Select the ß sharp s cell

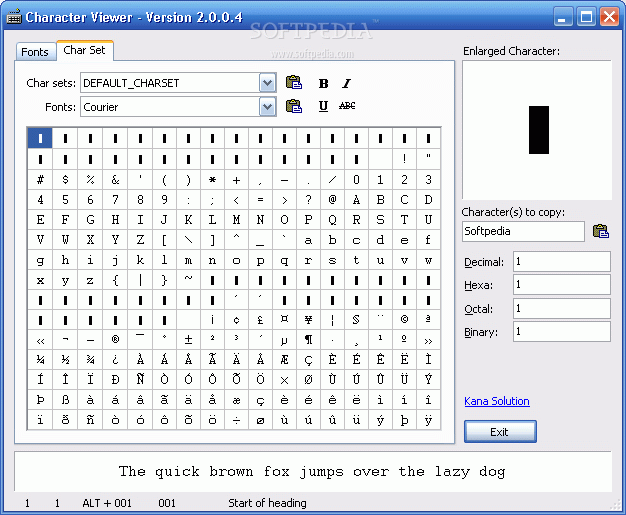65,400
